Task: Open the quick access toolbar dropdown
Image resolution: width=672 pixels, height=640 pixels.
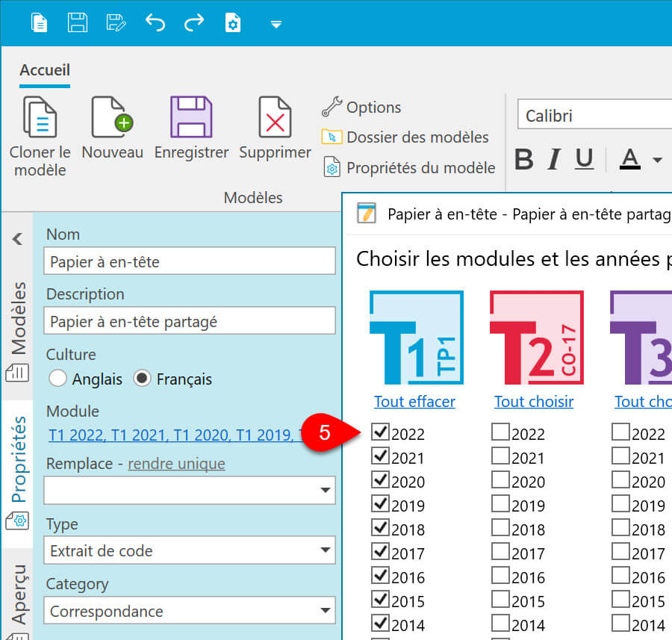Action: tap(276, 25)
